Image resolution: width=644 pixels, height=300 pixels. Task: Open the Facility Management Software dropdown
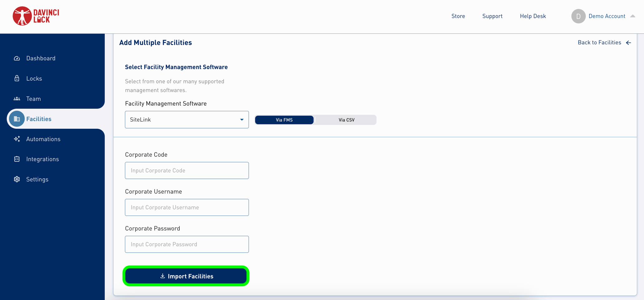(187, 120)
